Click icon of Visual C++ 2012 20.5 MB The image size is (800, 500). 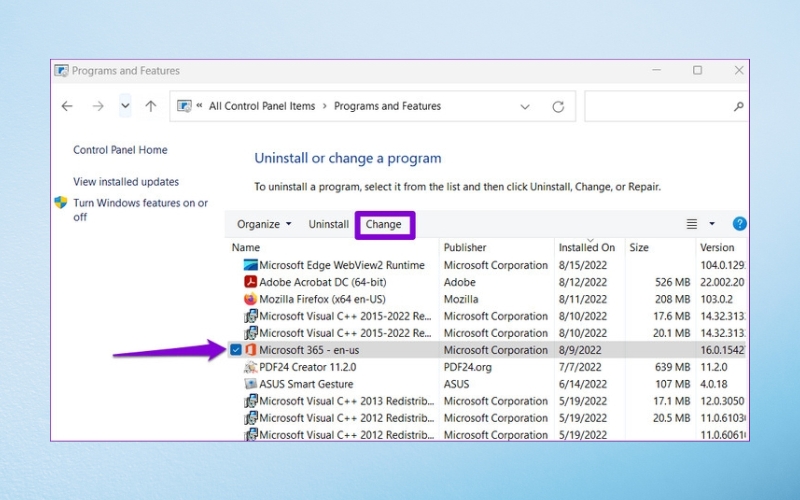pos(251,418)
